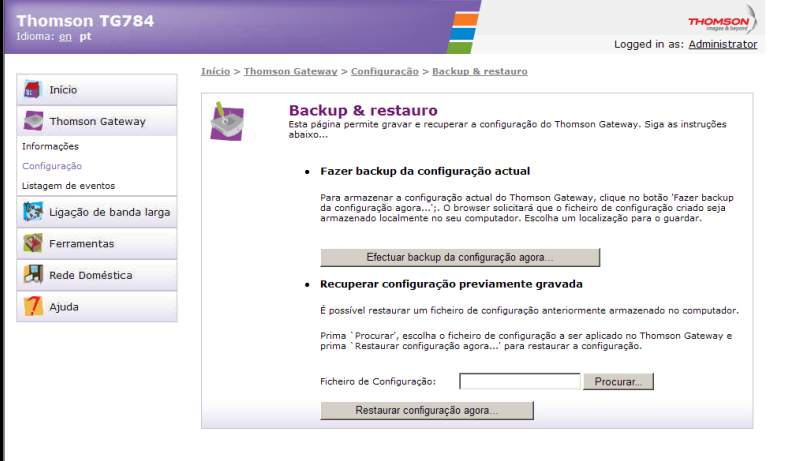Click the Ferramentas toolbox icon
This screenshot has width=793, height=461.
tap(33, 243)
